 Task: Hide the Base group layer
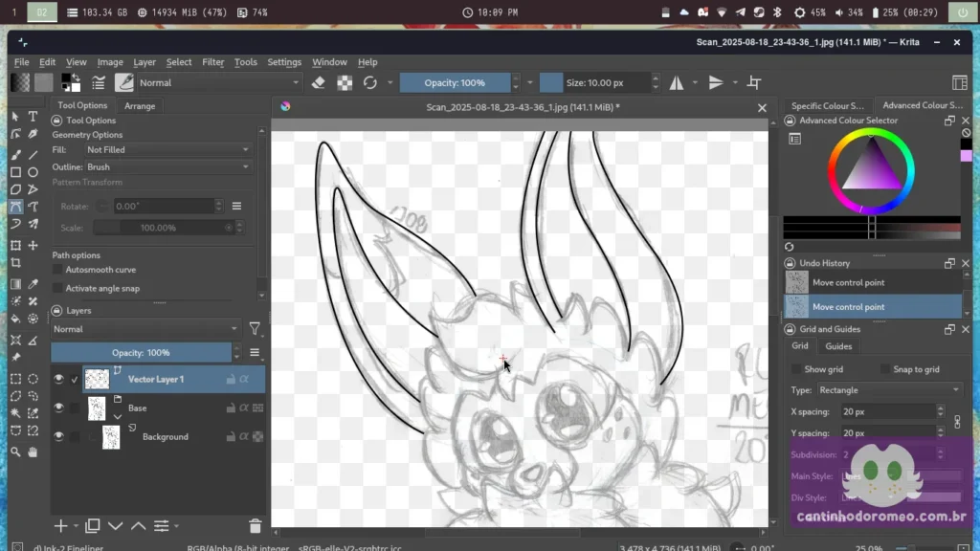tap(58, 408)
